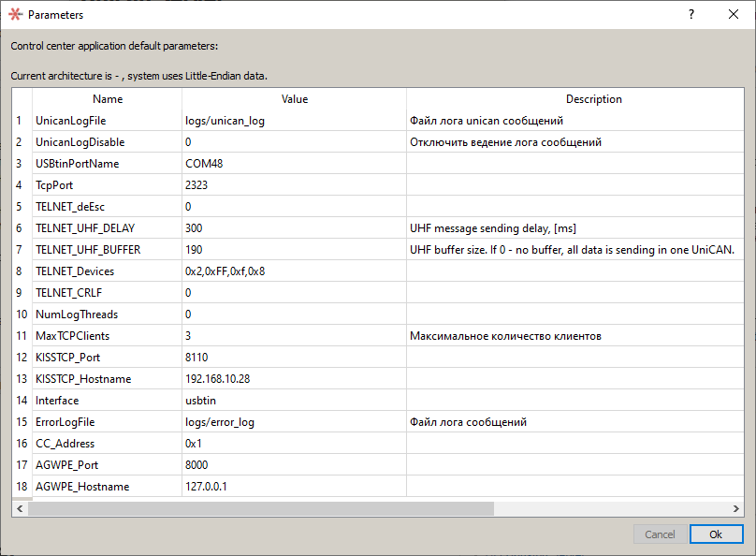
Task: Select the Name column header
Action: click(x=107, y=98)
